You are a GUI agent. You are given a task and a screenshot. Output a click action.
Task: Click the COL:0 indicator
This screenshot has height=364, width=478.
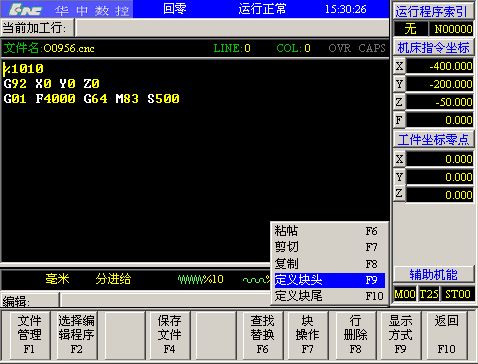[293, 48]
